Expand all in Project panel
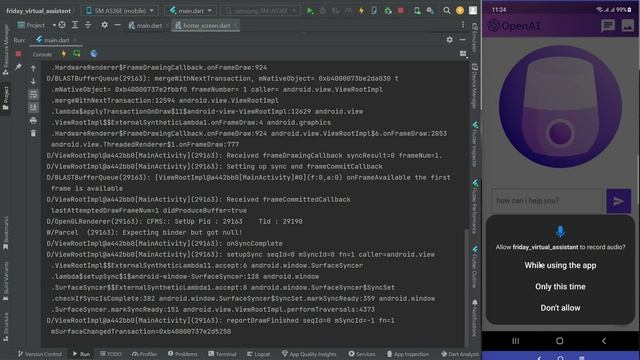Image resolution: width=640 pixels, height=360 pixels. tap(75, 25)
